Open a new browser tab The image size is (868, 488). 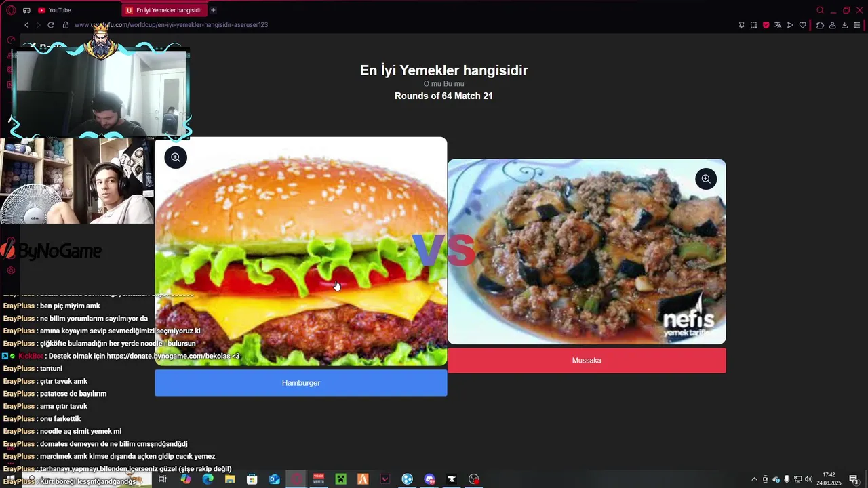pos(213,10)
